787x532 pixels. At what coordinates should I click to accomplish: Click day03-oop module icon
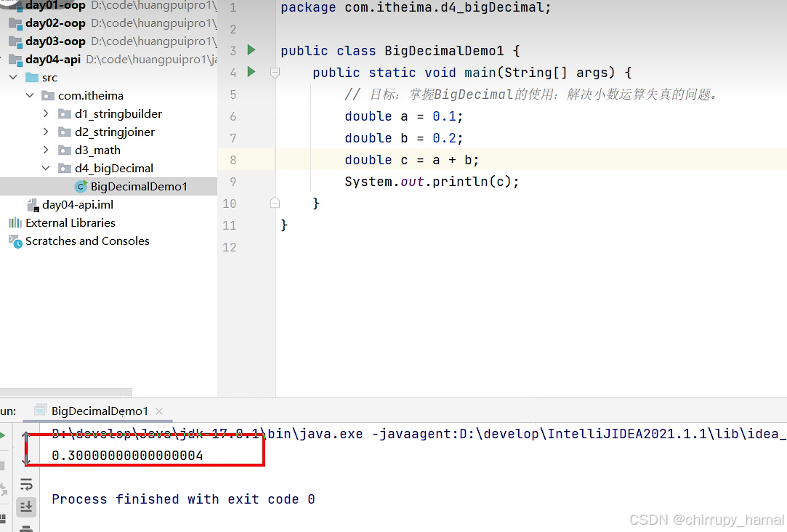pyautogui.click(x=15, y=41)
